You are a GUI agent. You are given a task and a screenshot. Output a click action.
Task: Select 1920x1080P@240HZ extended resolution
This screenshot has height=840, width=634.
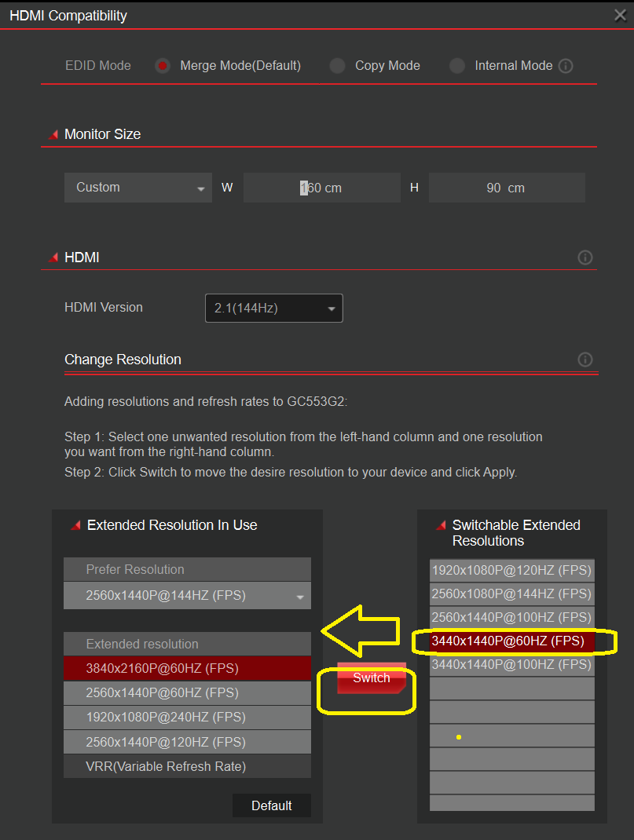(x=187, y=718)
